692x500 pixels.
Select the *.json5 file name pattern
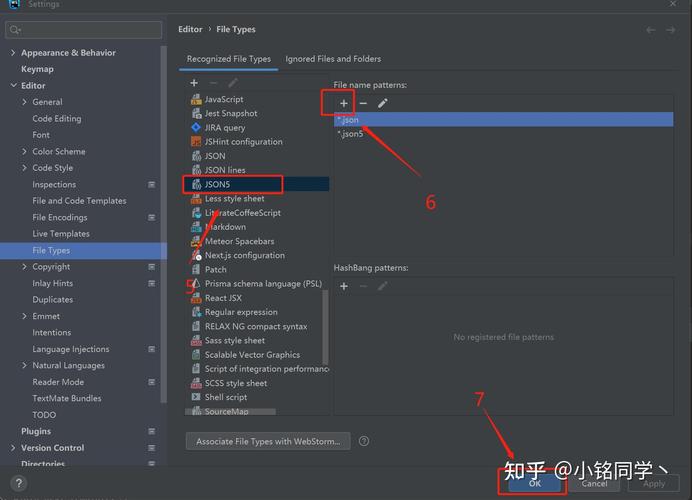pos(350,134)
